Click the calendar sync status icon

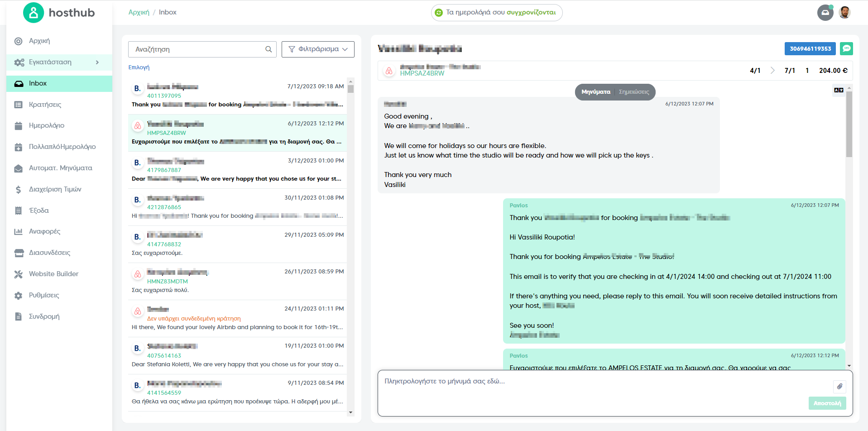coord(438,13)
